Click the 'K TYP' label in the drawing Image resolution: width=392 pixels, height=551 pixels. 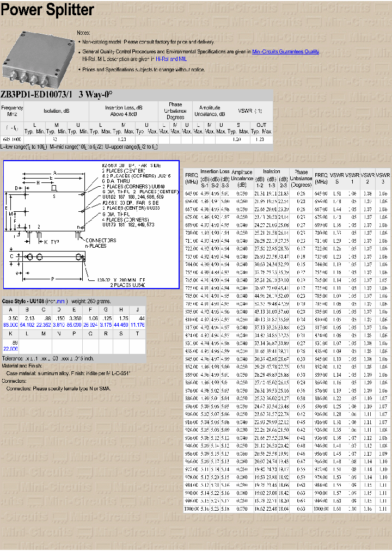52,242
